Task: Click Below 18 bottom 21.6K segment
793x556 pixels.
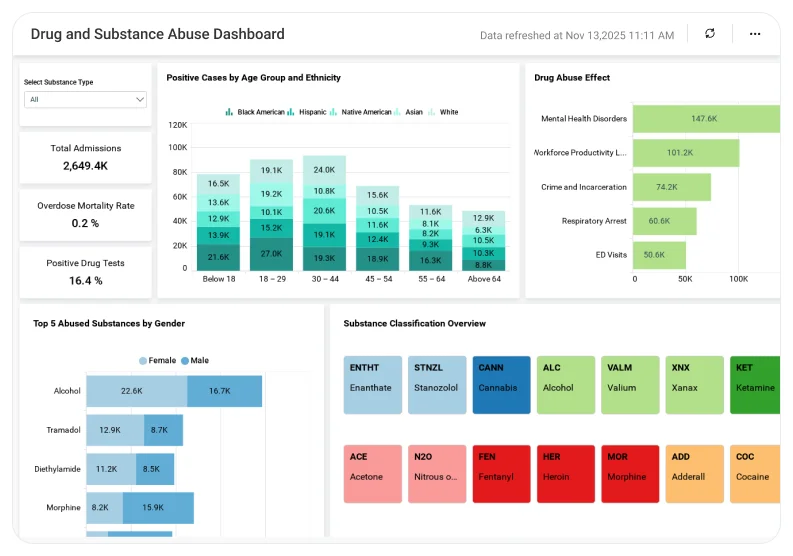Action: click(x=218, y=258)
